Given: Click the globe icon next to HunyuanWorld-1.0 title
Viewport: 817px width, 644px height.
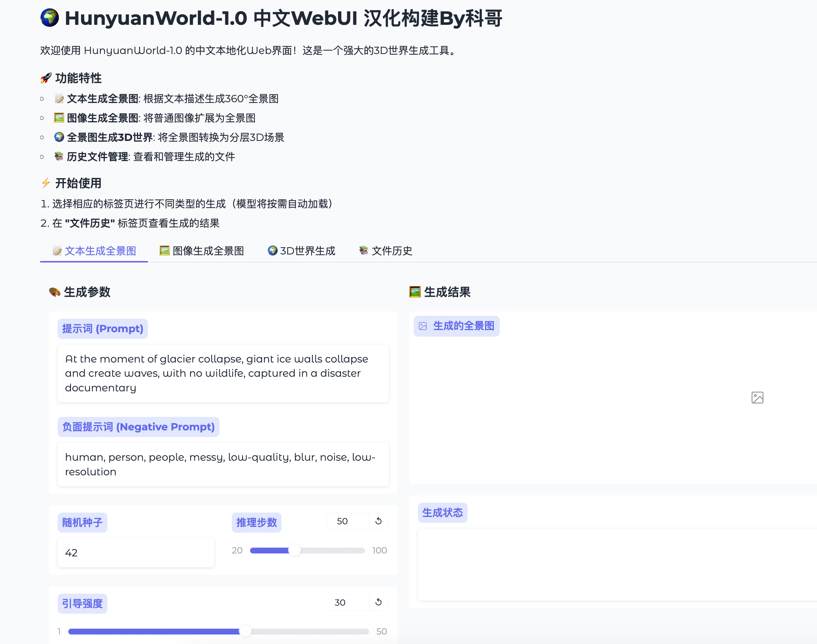Looking at the screenshot, I should (x=50, y=18).
